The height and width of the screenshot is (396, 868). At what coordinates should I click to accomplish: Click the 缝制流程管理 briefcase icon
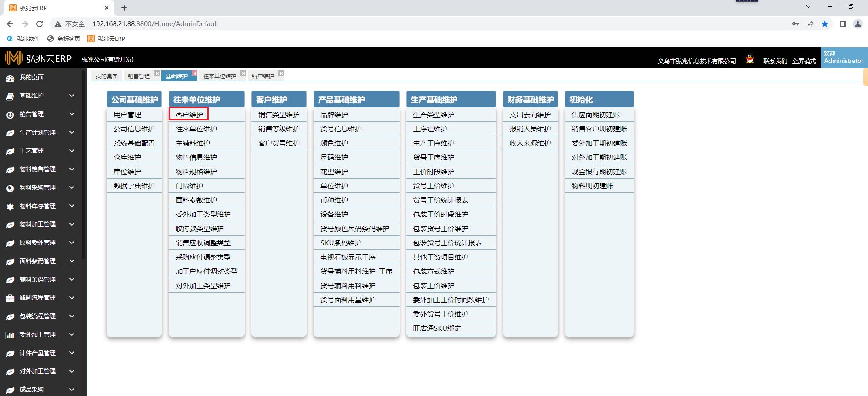[10, 299]
